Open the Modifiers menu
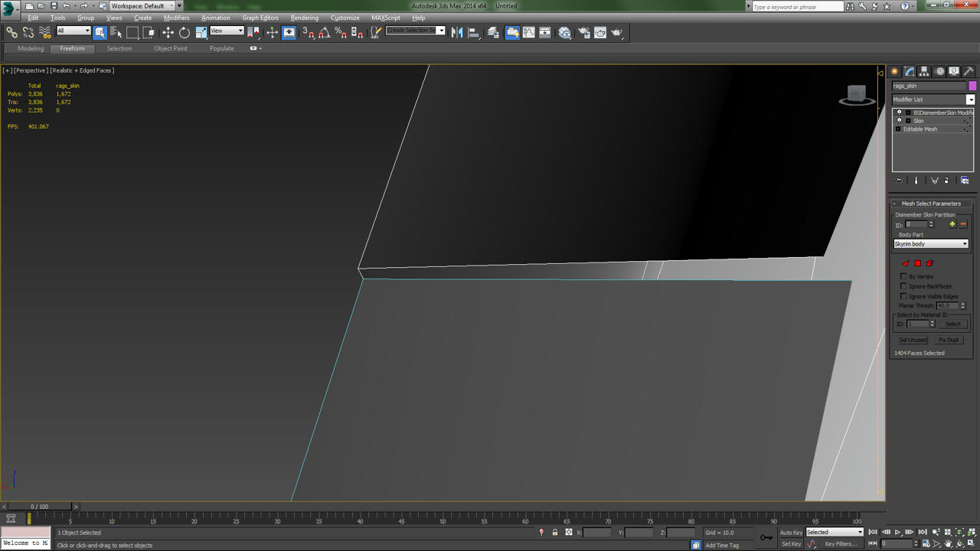The width and height of the screenshot is (980, 551). click(x=176, y=18)
